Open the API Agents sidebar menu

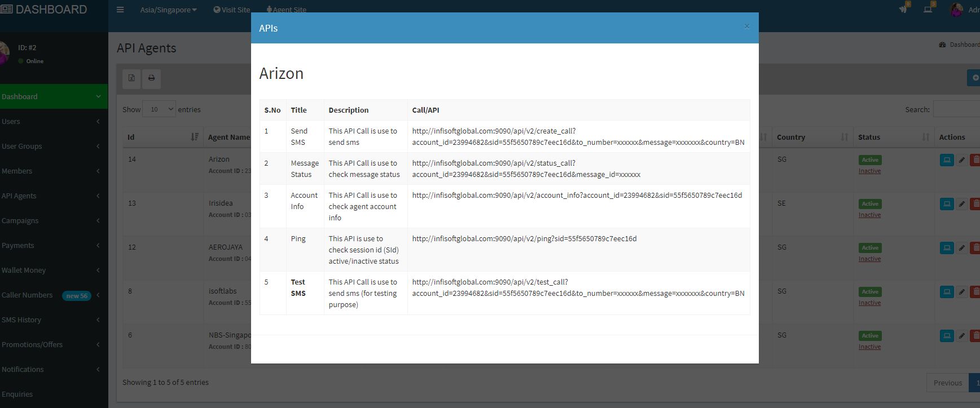(x=51, y=196)
